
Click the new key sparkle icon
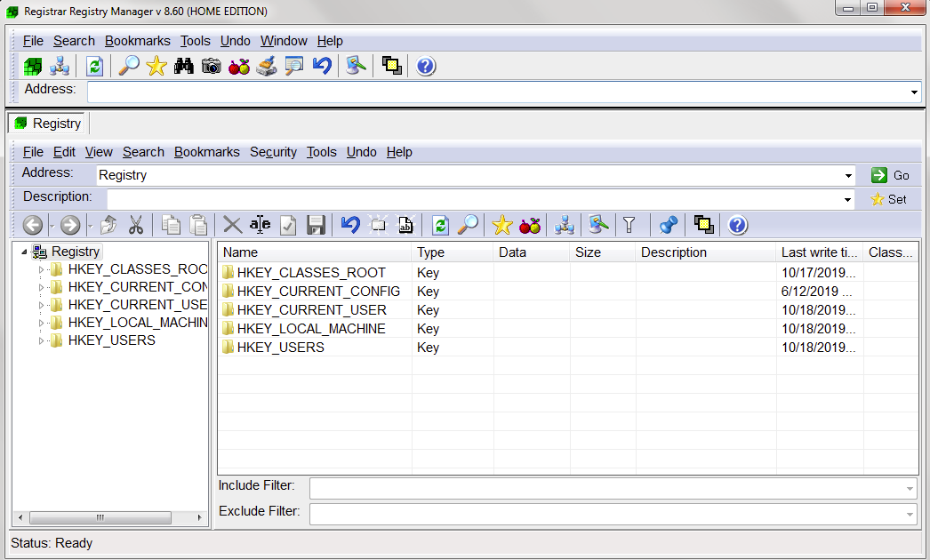(378, 225)
